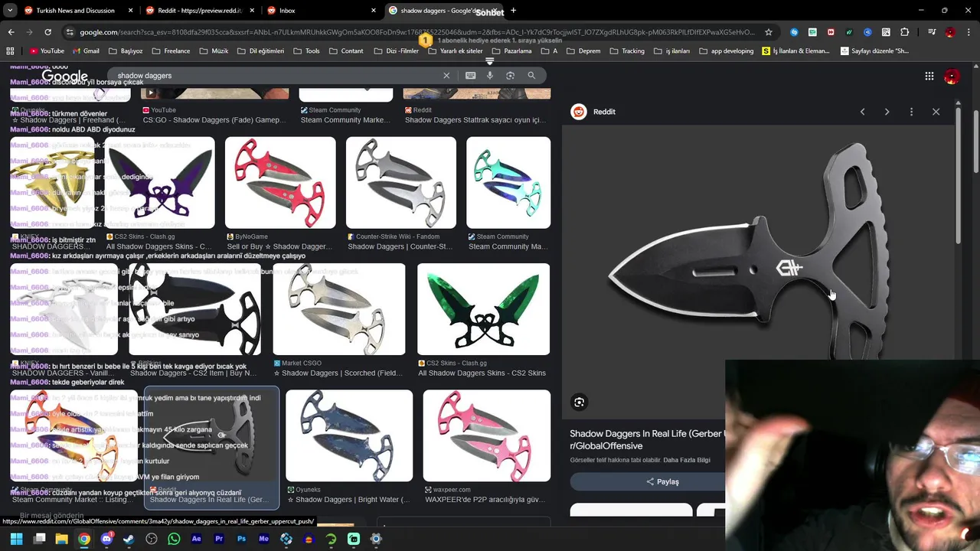Go to previous image in preview panel

[862, 112]
